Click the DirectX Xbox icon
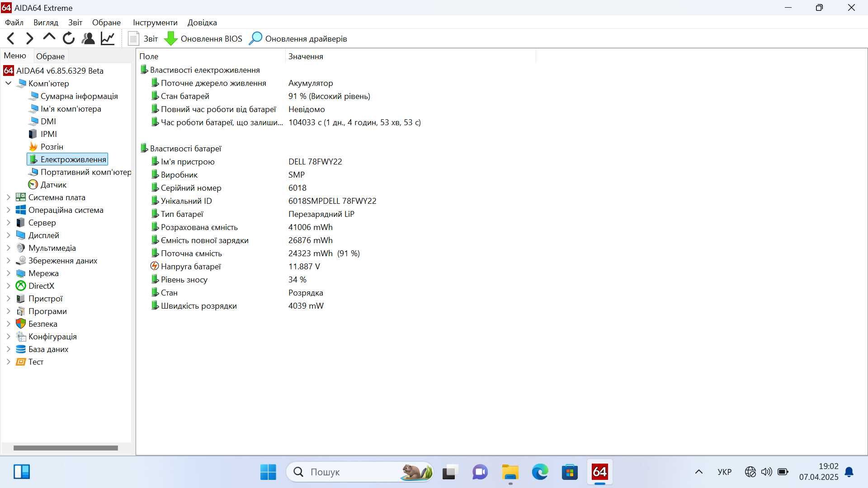This screenshot has width=868, height=488. (x=21, y=286)
